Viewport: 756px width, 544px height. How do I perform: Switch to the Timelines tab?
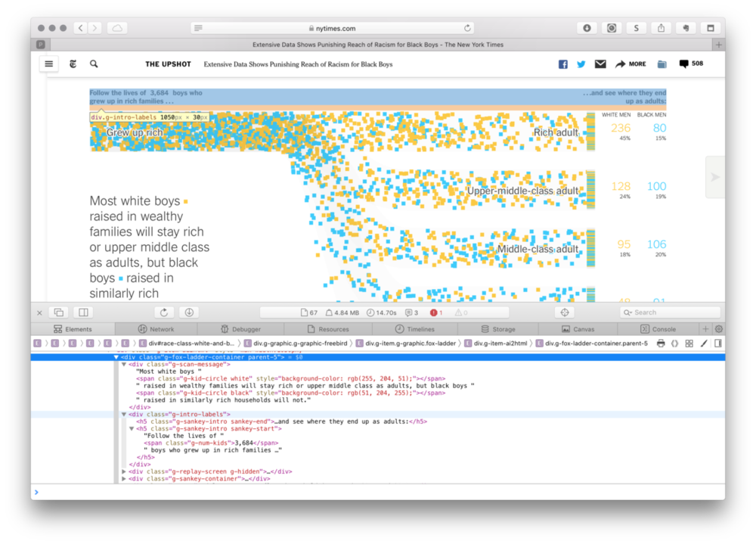[414, 329]
